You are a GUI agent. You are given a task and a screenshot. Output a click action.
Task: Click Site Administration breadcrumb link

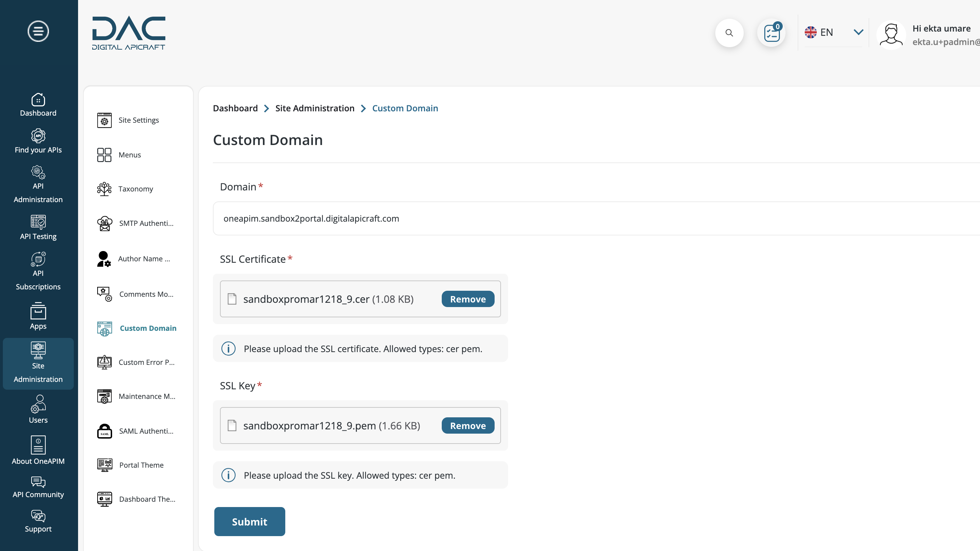315,108
